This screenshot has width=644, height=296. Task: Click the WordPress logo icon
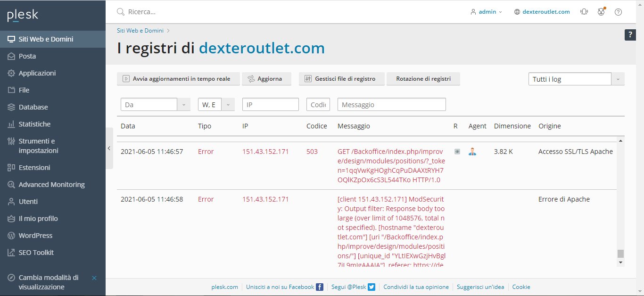(x=11, y=236)
